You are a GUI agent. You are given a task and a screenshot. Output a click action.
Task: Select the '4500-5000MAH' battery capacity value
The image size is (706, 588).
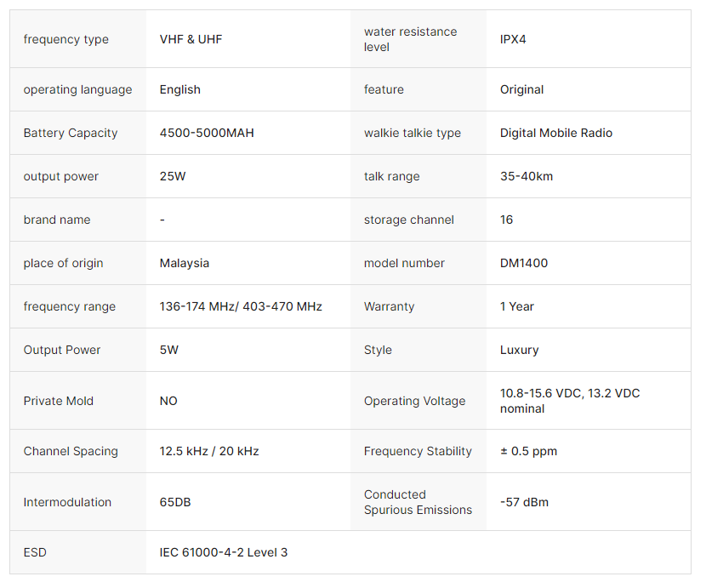click(207, 133)
